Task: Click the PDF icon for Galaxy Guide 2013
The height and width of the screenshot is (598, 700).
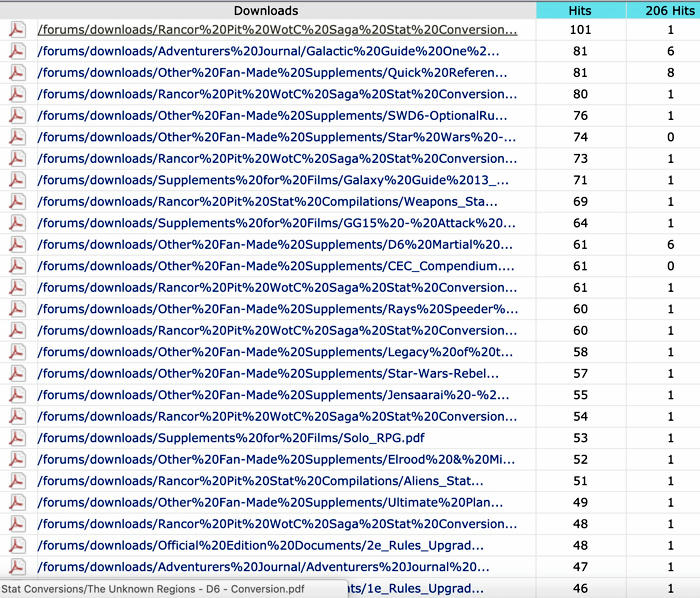Action: pyautogui.click(x=17, y=180)
